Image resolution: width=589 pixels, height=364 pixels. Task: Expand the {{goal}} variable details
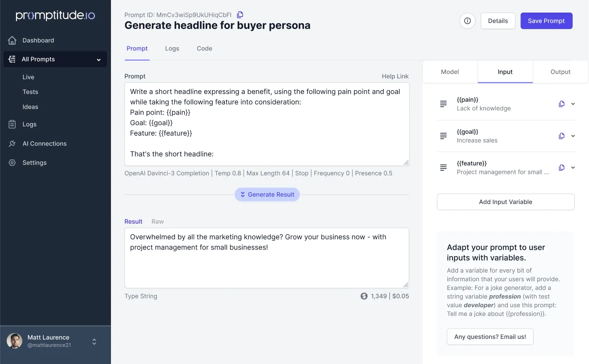click(573, 136)
